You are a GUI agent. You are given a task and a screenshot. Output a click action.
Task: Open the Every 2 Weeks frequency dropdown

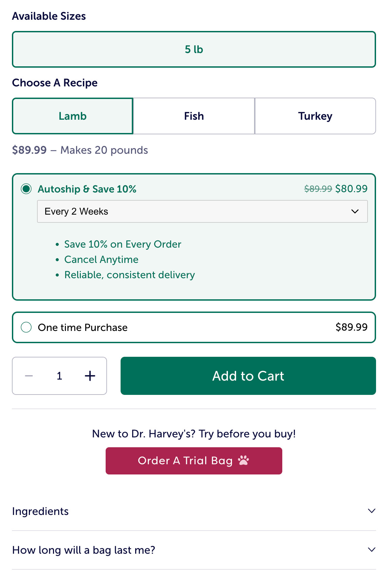[202, 212]
